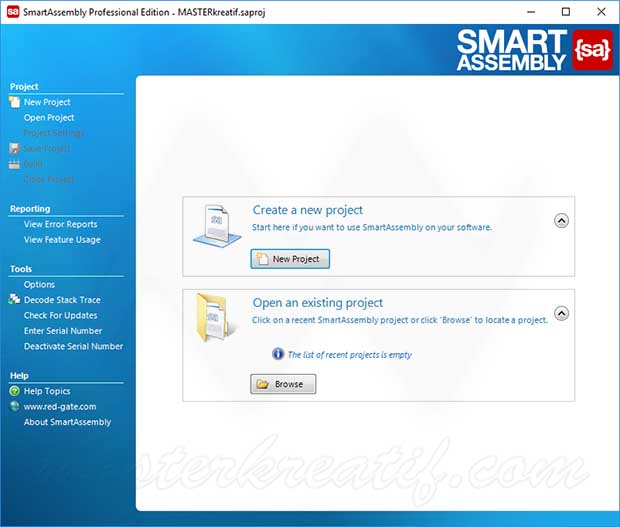The height and width of the screenshot is (527, 620).
Task: Click the Create a new project heading
Action: (308, 210)
